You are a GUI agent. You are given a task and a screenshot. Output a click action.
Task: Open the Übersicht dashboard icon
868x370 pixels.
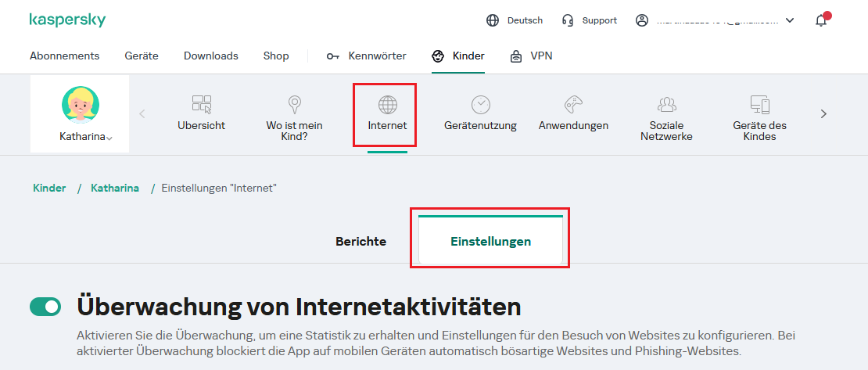tap(202, 104)
